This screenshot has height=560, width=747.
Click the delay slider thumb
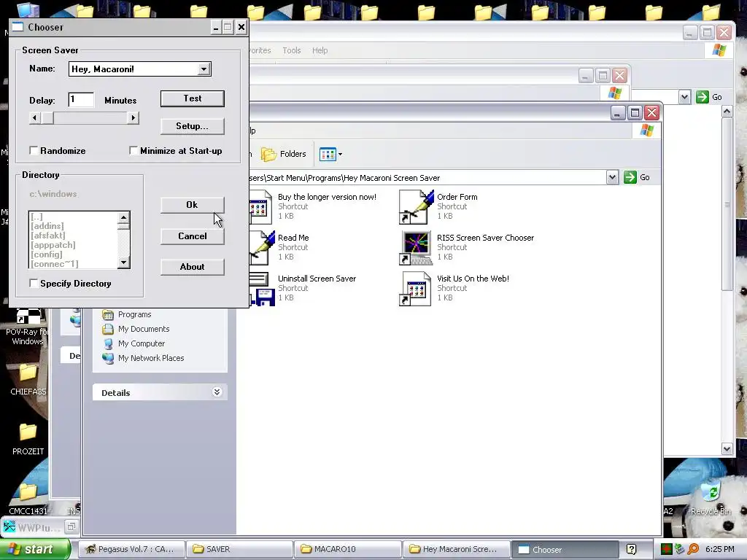47,117
